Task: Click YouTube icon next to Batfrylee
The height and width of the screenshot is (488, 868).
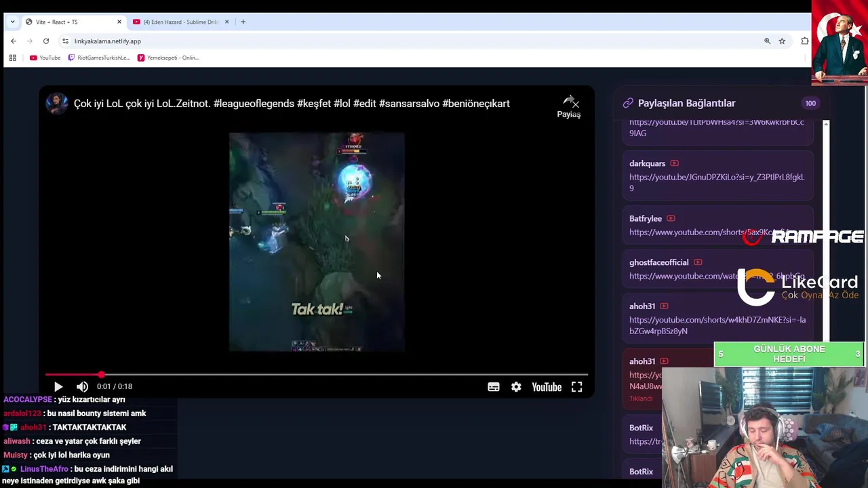Action: [x=671, y=218]
